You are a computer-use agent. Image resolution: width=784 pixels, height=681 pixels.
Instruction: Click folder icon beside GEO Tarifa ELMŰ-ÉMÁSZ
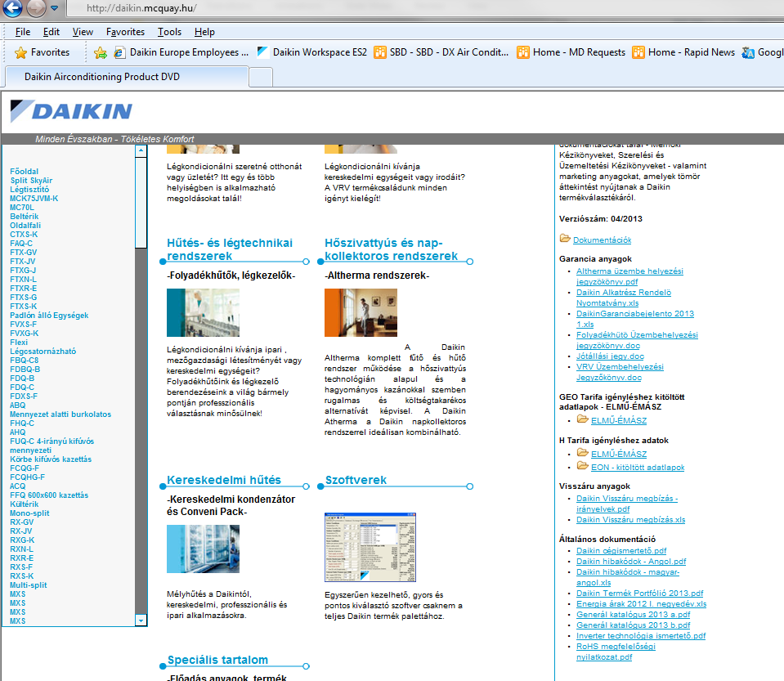pos(583,419)
